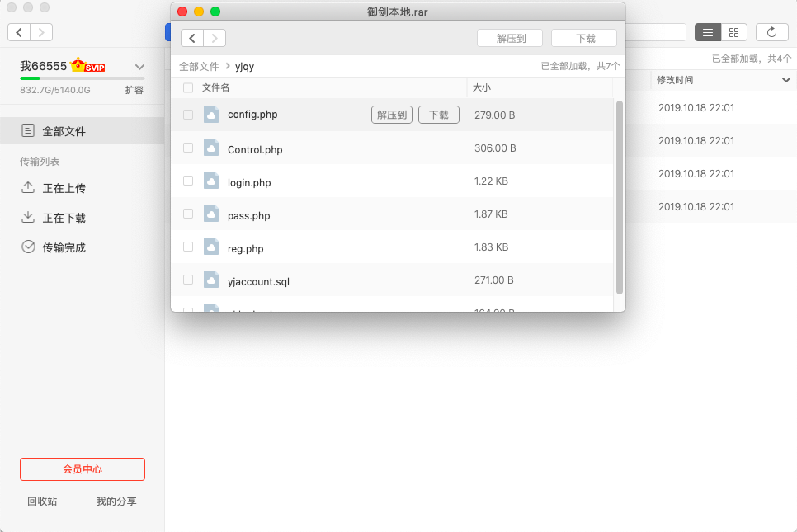The height and width of the screenshot is (532, 797).
Task: Click 下载 button on config.php row
Action: (438, 115)
